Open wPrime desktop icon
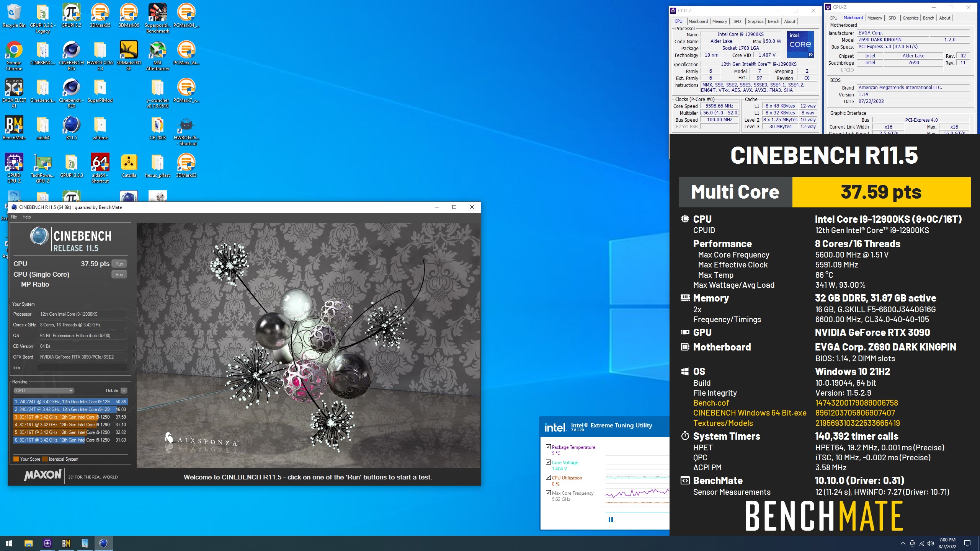The width and height of the screenshot is (980, 551). (x=100, y=128)
